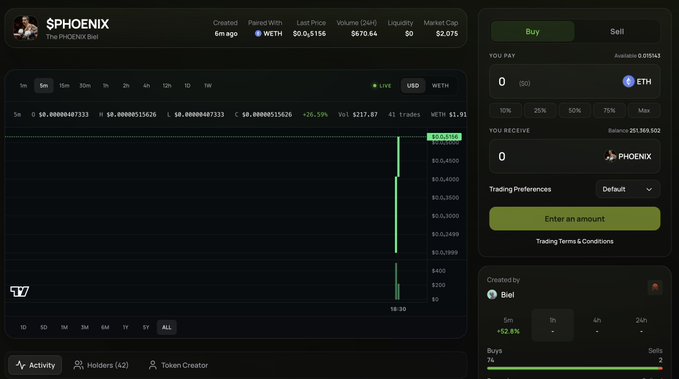Image resolution: width=679 pixels, height=379 pixels.
Task: Switch to the Activity tab
Action: 36,365
